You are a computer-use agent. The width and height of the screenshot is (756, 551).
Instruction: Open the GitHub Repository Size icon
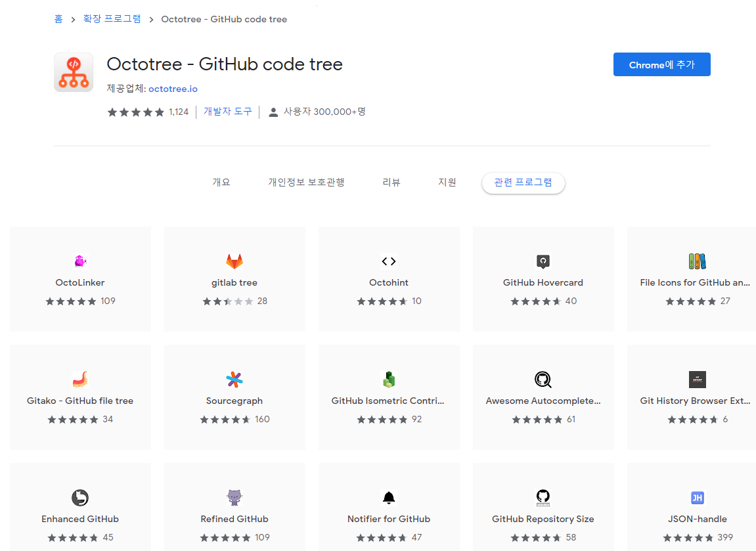[543, 498]
